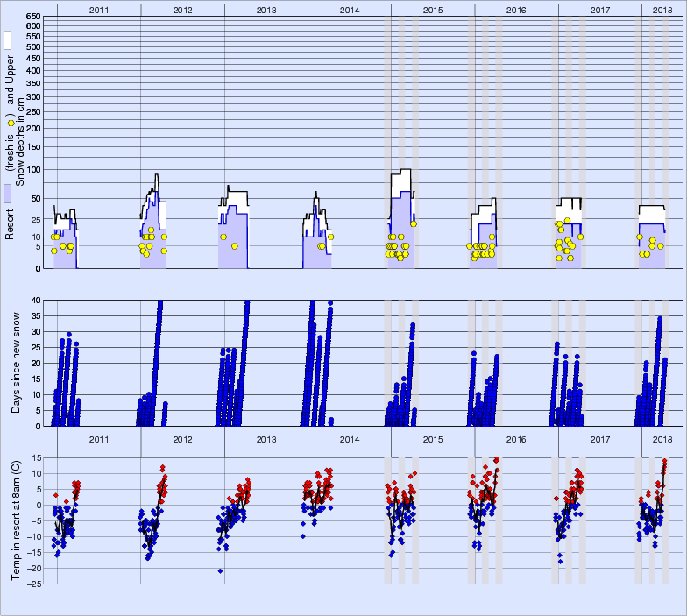The height and width of the screenshot is (616, 687).
Task: Click the lone red diamond at 3°C in early 2011
Action: [56, 496]
